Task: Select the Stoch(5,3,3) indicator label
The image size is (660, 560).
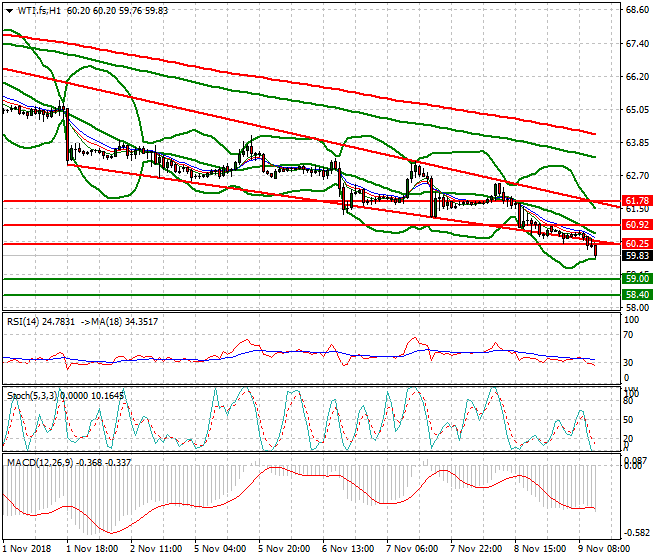Action: (x=32, y=396)
